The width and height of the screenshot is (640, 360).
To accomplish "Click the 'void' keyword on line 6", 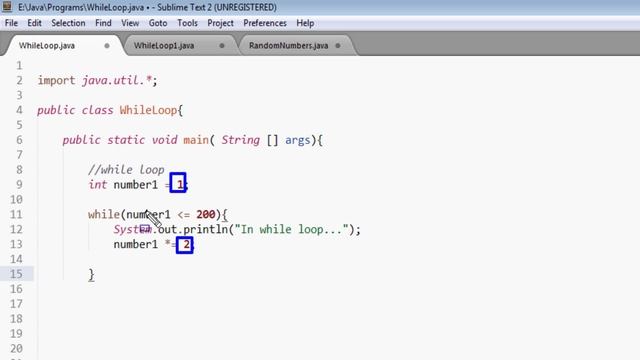I will (x=164, y=140).
